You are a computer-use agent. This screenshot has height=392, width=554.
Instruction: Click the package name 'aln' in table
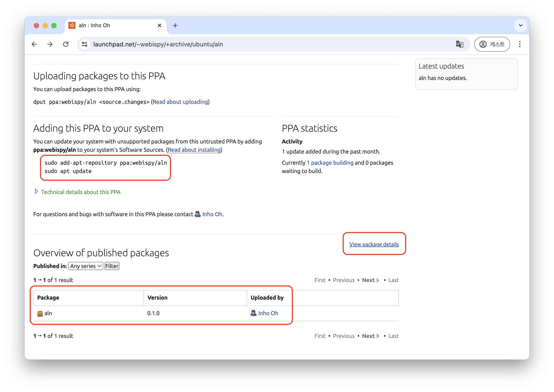pyautogui.click(x=48, y=313)
